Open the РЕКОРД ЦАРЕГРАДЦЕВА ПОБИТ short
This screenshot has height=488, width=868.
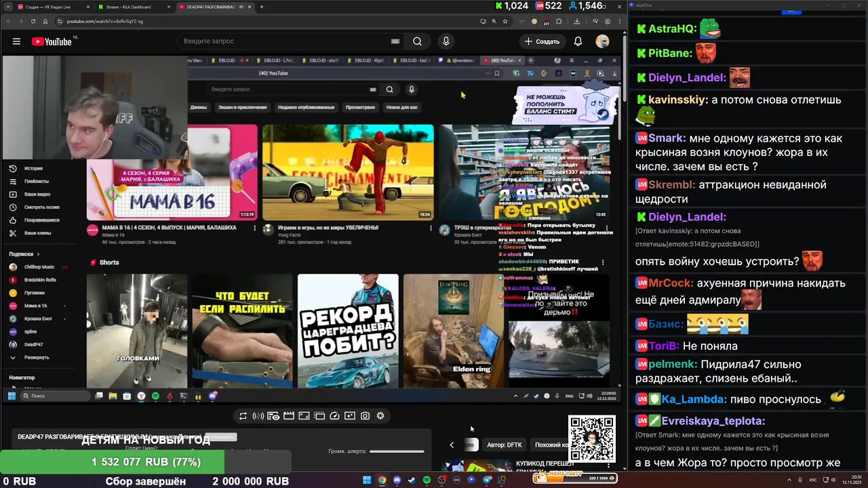tap(348, 331)
